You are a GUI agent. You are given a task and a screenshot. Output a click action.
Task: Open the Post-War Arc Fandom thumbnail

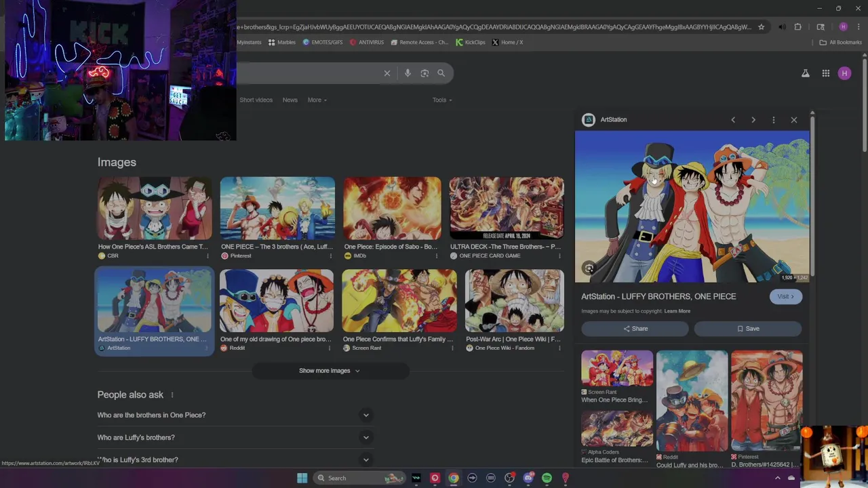point(515,301)
